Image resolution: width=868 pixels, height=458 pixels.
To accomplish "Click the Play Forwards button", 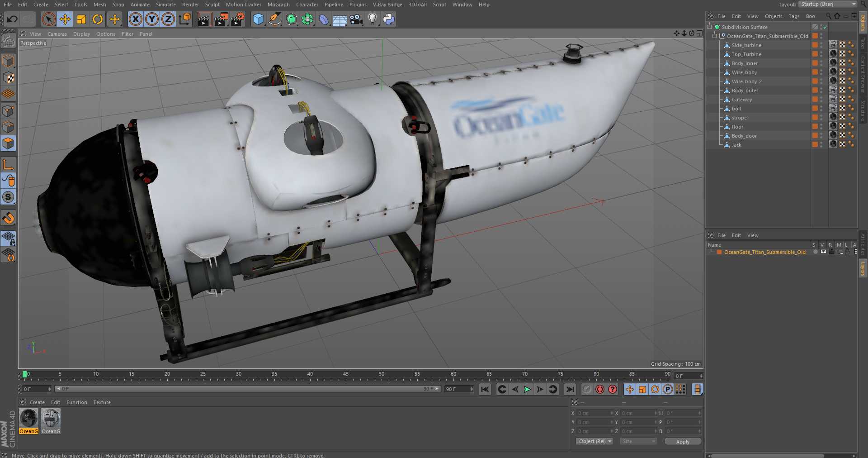I will 527,389.
